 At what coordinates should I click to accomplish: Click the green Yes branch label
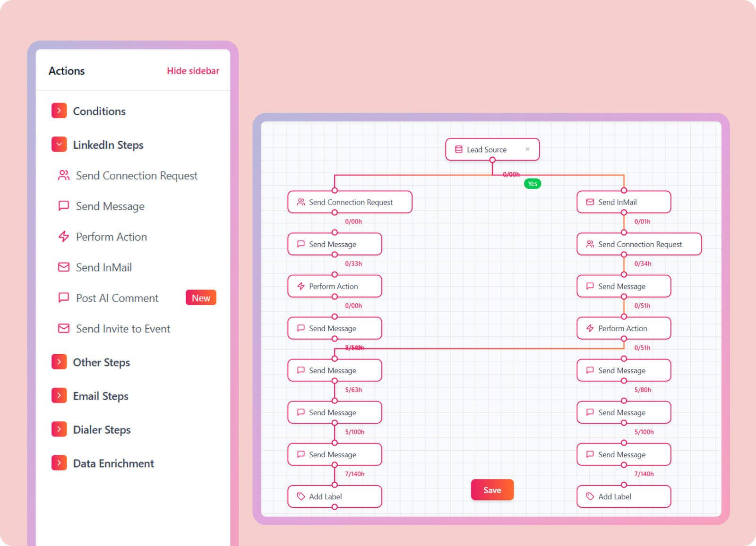[x=533, y=184]
